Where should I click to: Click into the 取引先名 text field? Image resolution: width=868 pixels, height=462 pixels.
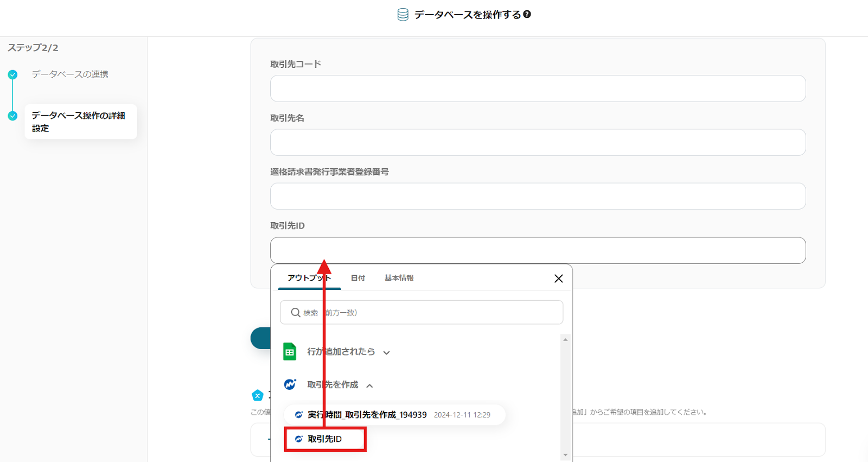click(538, 142)
